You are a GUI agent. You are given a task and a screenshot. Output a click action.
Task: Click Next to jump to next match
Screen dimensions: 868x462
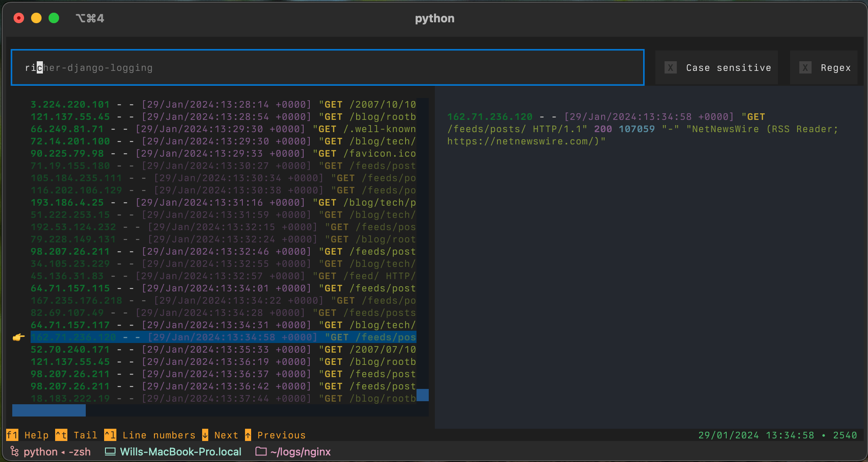pyautogui.click(x=226, y=435)
